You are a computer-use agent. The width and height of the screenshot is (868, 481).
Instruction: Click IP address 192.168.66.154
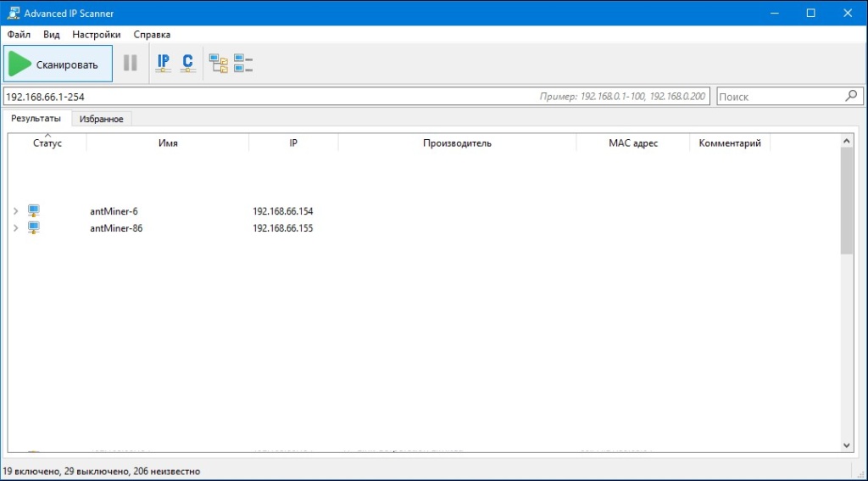tap(283, 211)
